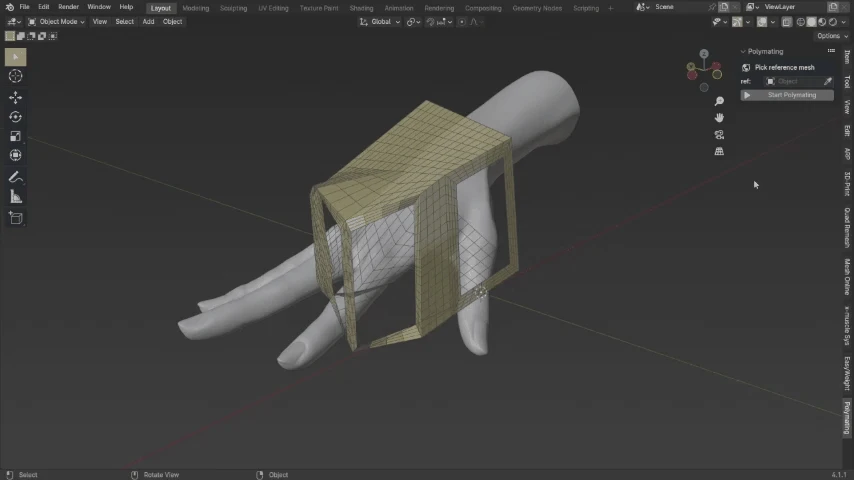Image resolution: width=854 pixels, height=480 pixels.
Task: Set selection mode to Extend icon
Action: (x=21, y=36)
